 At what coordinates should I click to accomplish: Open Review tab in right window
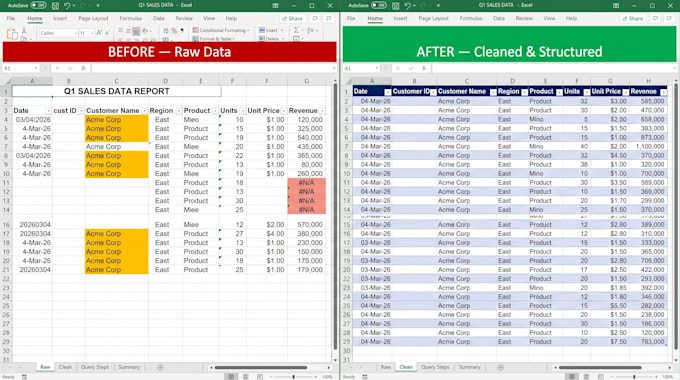524,18
